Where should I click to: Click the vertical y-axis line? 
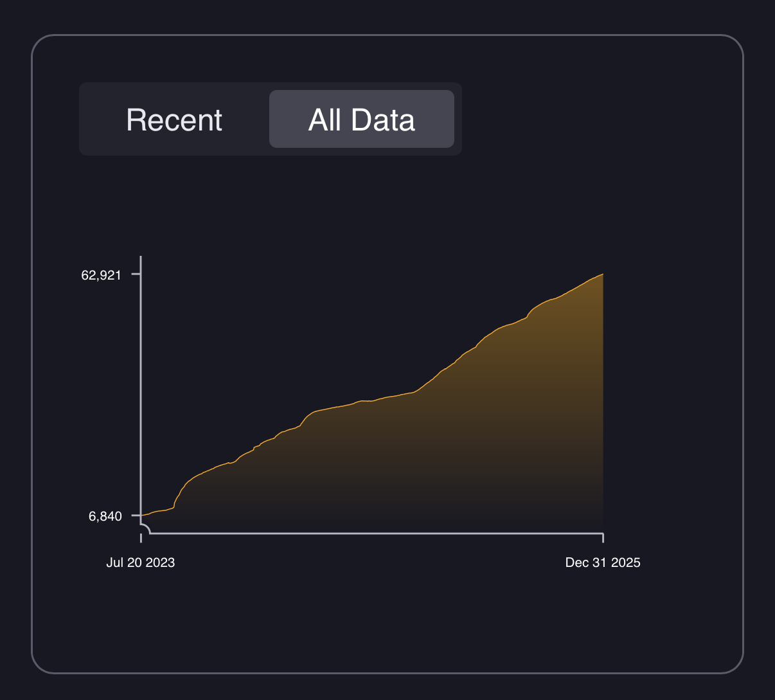pyautogui.click(x=141, y=386)
